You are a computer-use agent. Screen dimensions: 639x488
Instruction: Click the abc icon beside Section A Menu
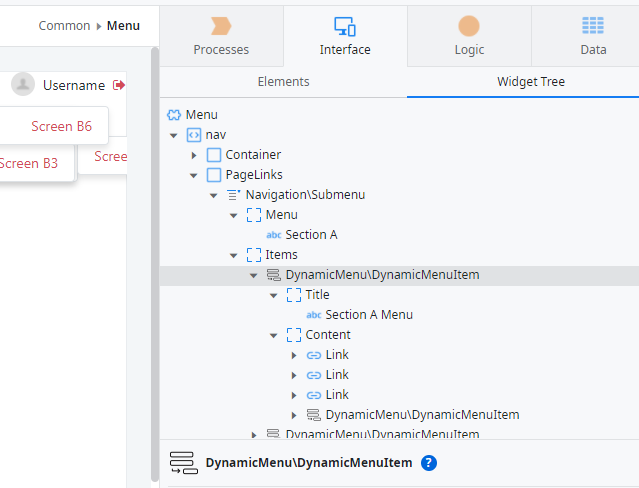point(314,315)
